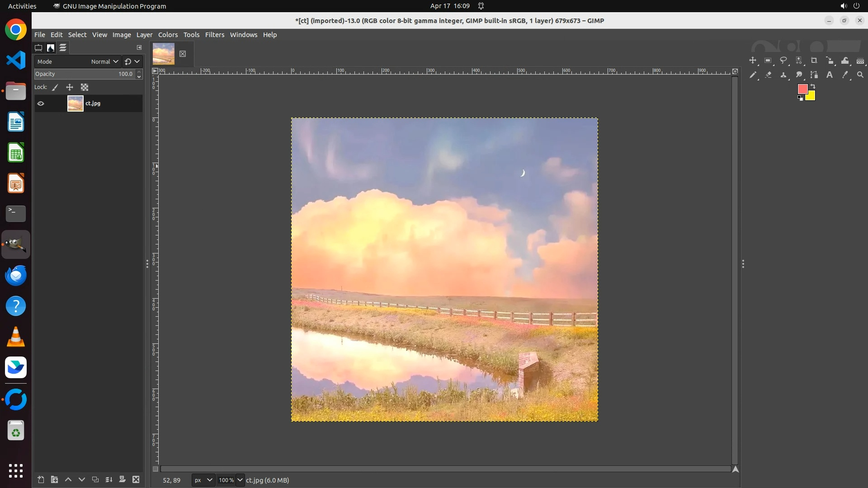Duplicate the ct.jpg layer

click(95, 479)
